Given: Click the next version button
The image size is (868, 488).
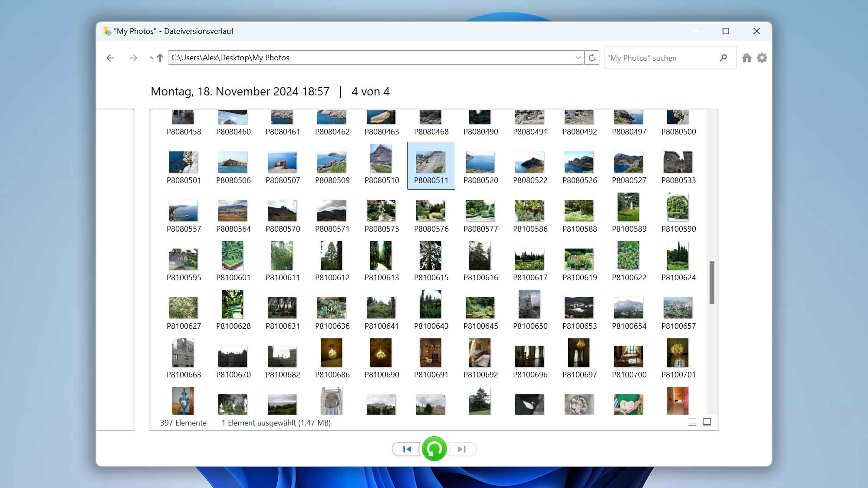Looking at the screenshot, I should click(x=462, y=449).
